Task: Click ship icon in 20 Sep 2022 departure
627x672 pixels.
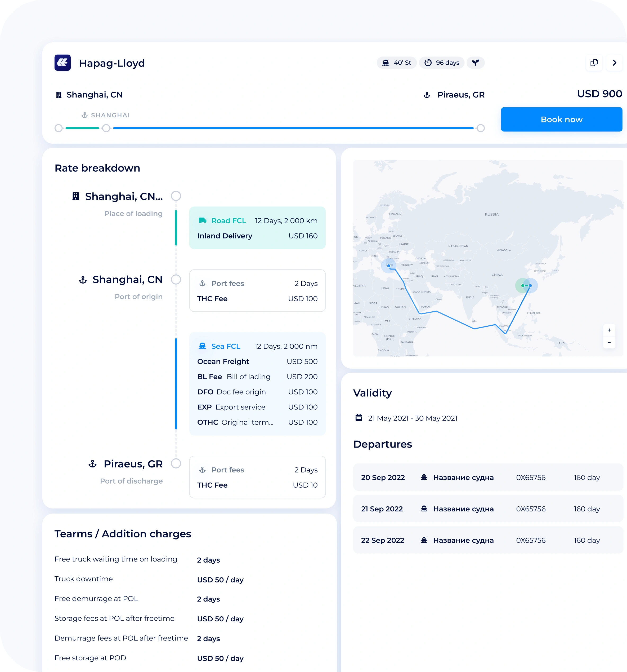Action: click(x=424, y=477)
